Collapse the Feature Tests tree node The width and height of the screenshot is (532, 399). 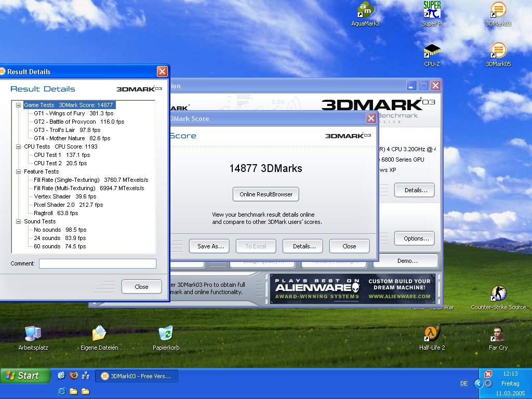(x=18, y=171)
